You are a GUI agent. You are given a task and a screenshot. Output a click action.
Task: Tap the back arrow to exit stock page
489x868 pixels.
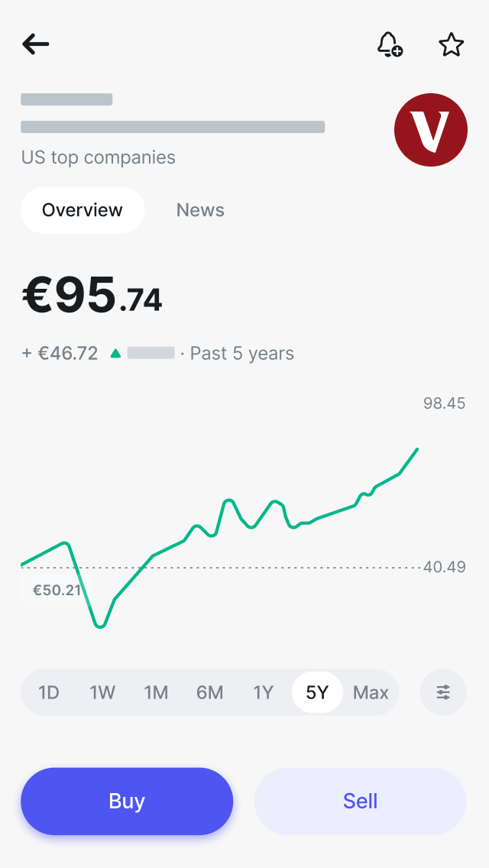click(x=34, y=44)
